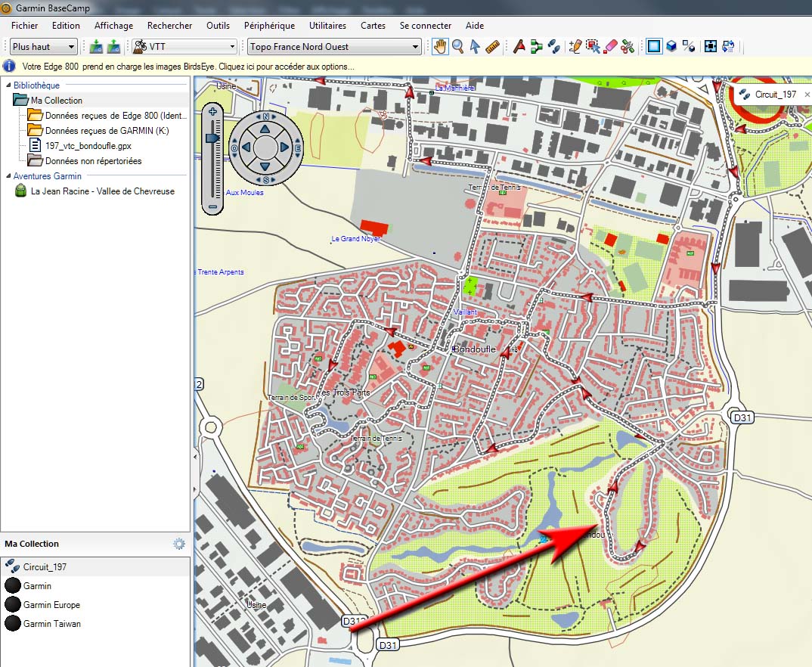The height and width of the screenshot is (667, 812).
Task: Open the VTT activity profile dropdown
Action: click(x=184, y=47)
